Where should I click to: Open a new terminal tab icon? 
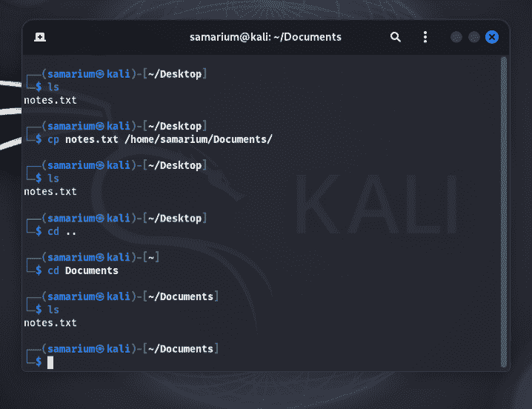(40, 37)
